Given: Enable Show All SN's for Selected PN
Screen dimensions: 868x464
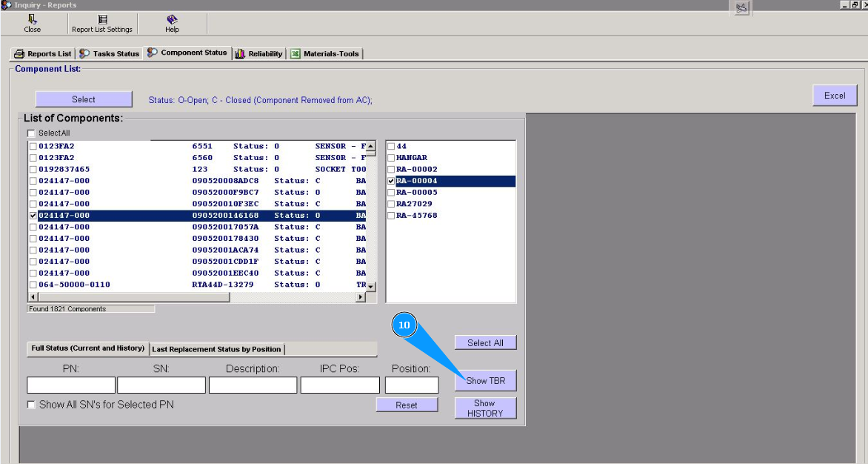Looking at the screenshot, I should 31,405.
